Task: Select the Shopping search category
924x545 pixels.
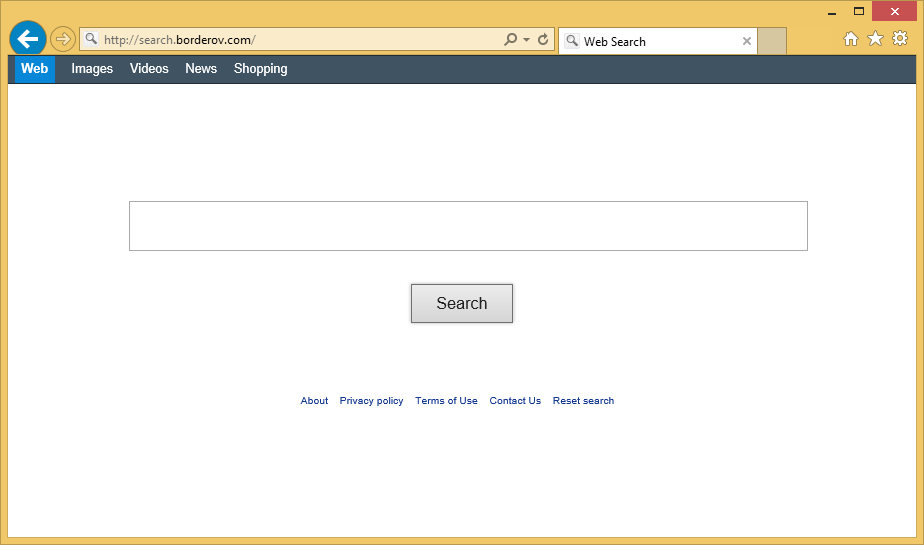Action: click(260, 69)
